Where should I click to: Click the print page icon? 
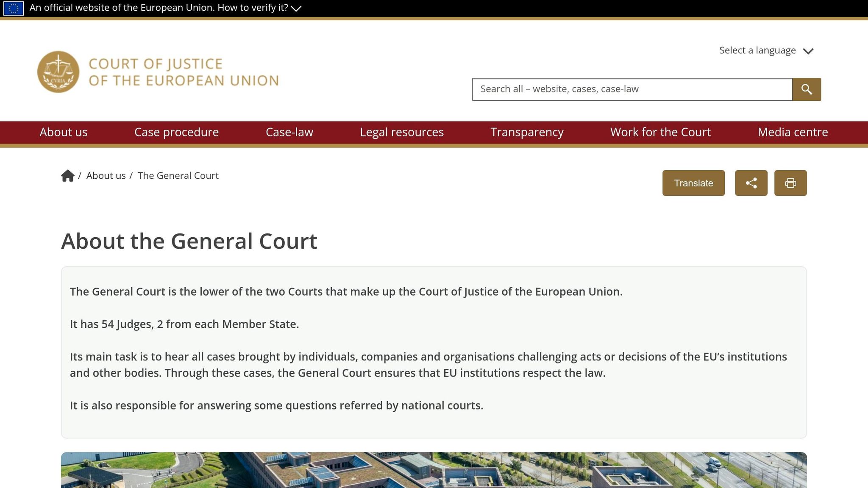790,183
